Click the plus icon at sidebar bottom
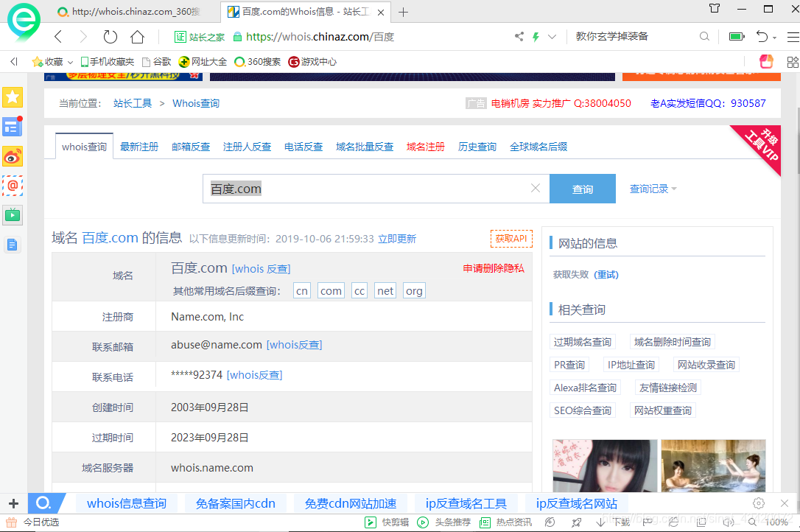 [x=14, y=503]
